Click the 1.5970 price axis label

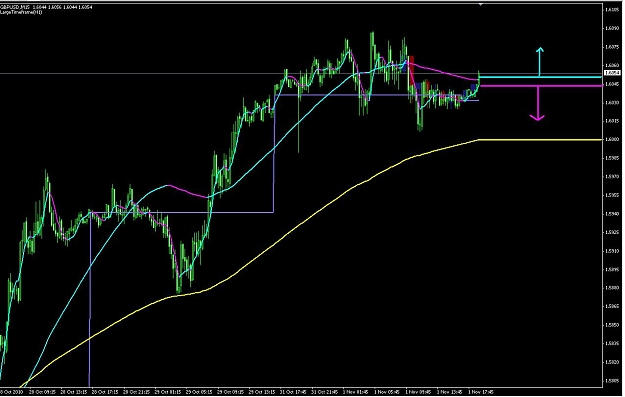tap(612, 177)
